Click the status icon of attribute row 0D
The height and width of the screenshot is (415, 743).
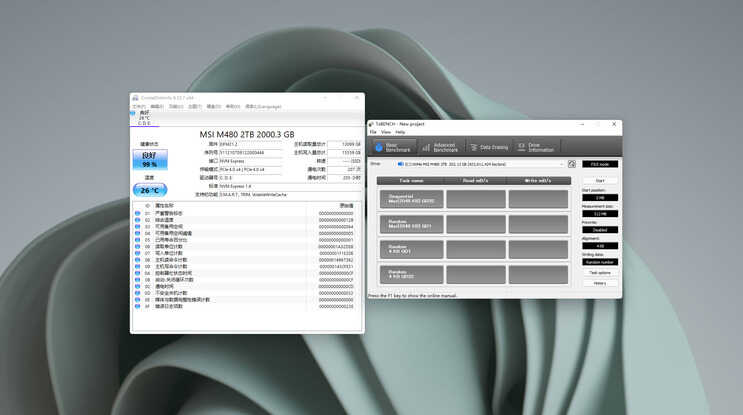pyautogui.click(x=137, y=293)
